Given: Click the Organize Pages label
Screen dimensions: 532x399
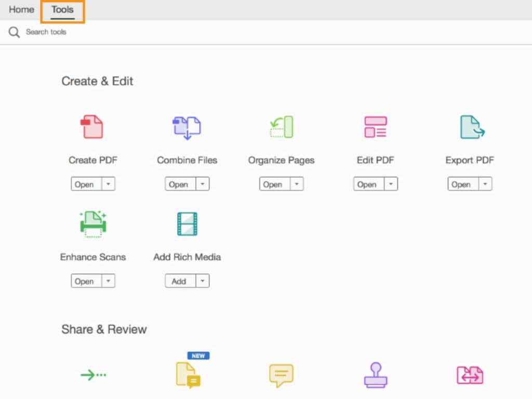Looking at the screenshot, I should point(281,161).
